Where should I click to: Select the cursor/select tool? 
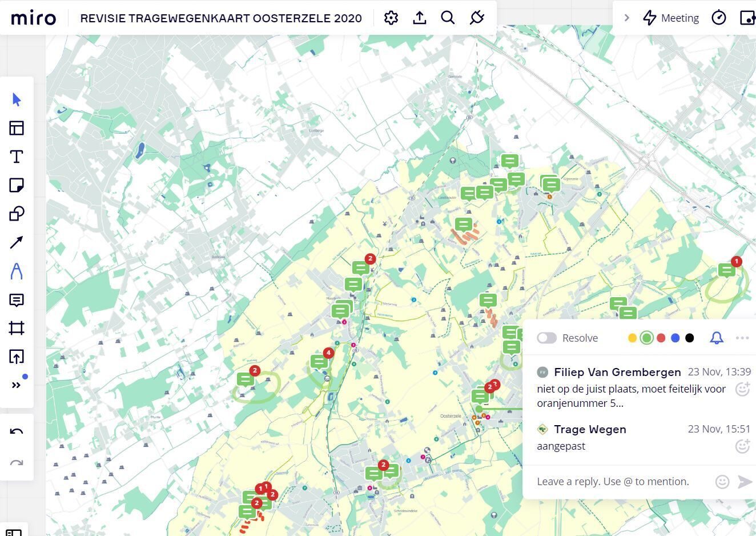(x=17, y=100)
